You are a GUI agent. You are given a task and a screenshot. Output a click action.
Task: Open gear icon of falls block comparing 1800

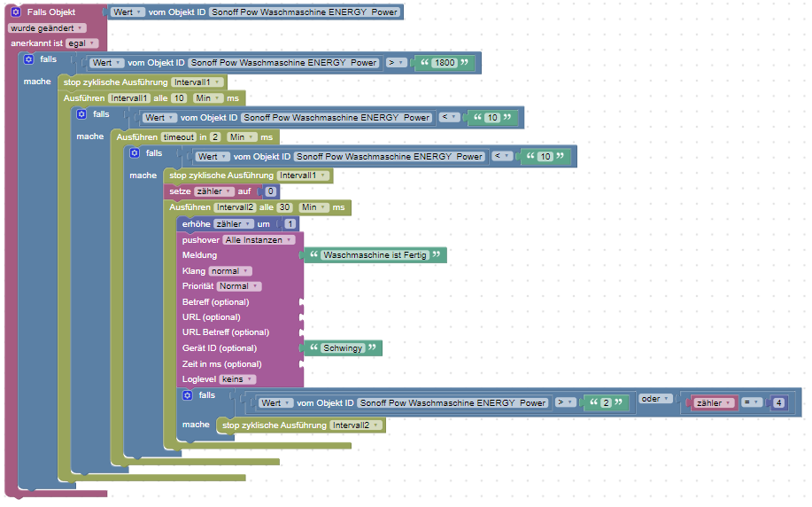[x=28, y=59]
